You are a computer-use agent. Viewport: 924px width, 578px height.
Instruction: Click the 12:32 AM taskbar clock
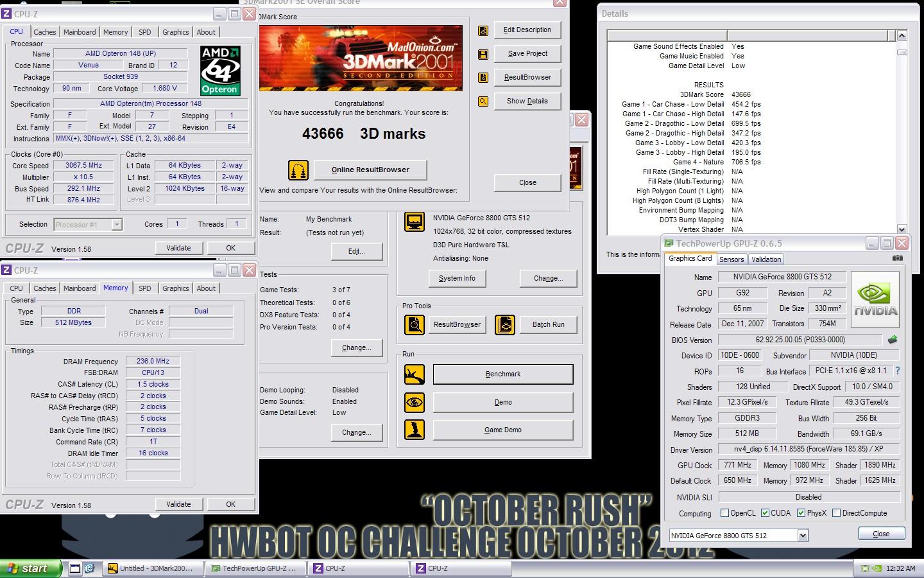coord(901,568)
